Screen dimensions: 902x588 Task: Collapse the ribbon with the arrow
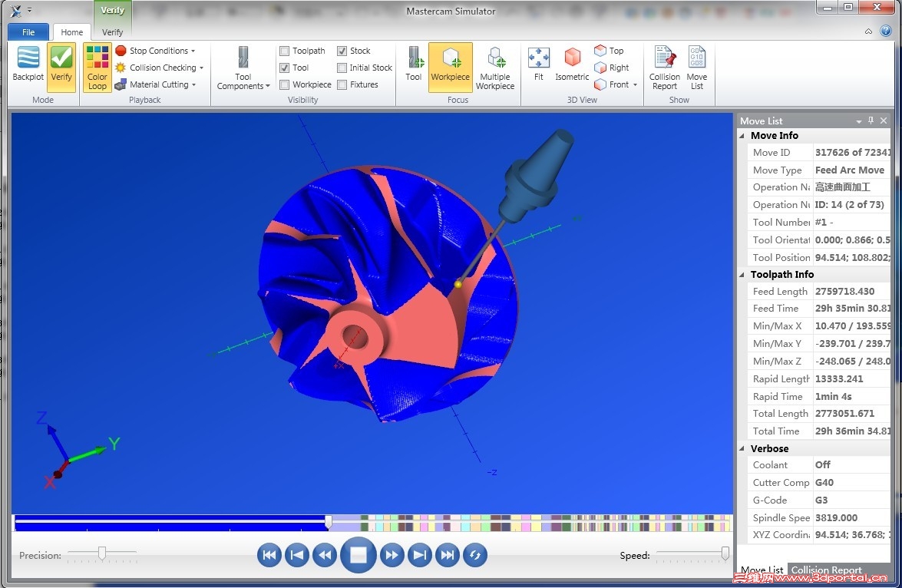(x=868, y=31)
